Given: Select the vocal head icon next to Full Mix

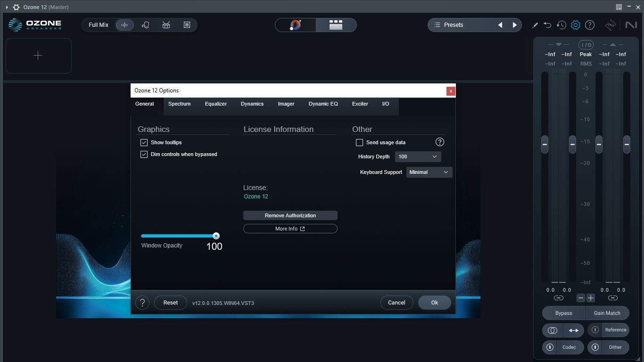Looking at the screenshot, I should [146, 25].
